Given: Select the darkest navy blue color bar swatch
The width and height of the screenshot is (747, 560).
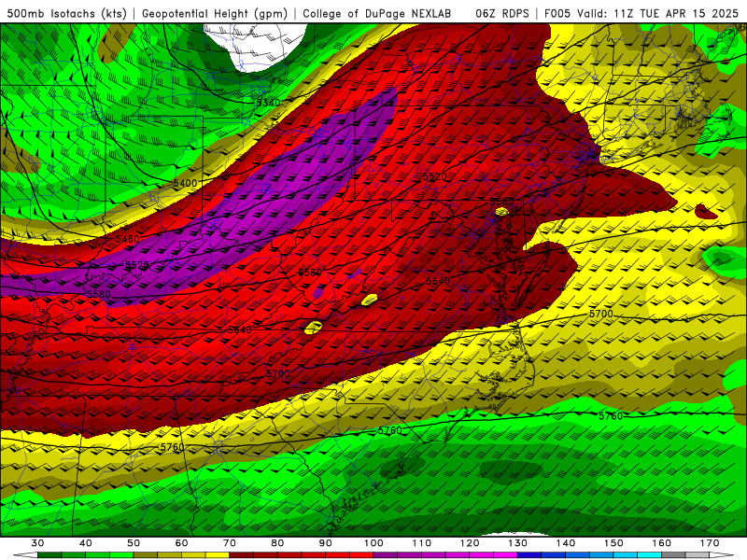Looking at the screenshot, I should point(529,555).
